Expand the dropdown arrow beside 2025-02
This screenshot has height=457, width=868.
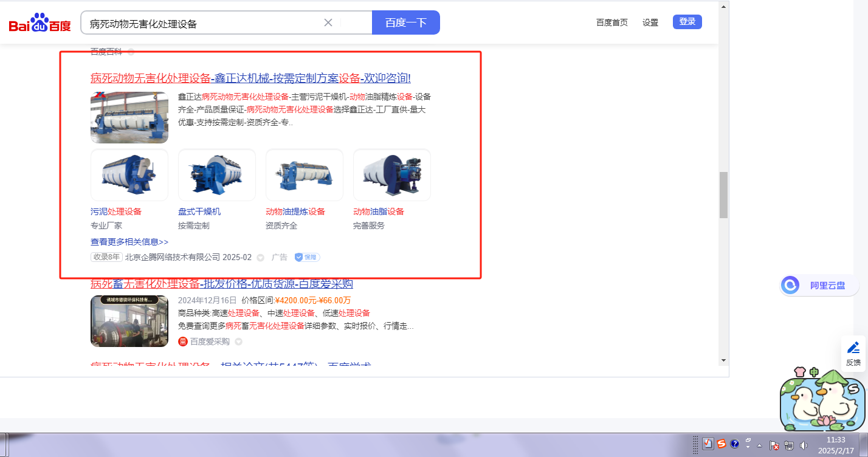pos(261,258)
